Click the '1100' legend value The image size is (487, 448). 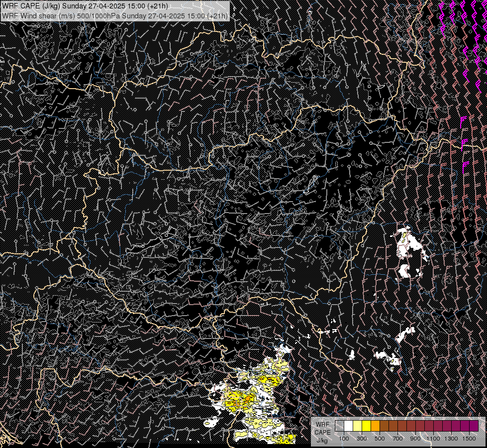point(433,439)
